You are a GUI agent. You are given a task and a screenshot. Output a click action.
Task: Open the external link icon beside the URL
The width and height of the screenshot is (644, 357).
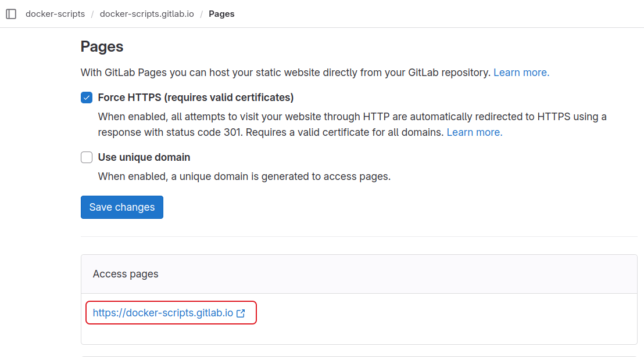[x=241, y=313]
